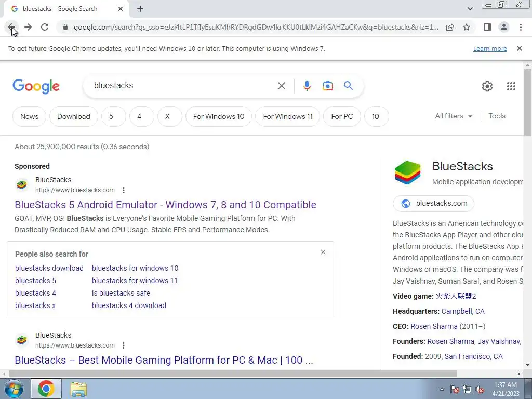Open the is bluestacks safe suggestion
This screenshot has height=399, width=532.
tap(121, 293)
